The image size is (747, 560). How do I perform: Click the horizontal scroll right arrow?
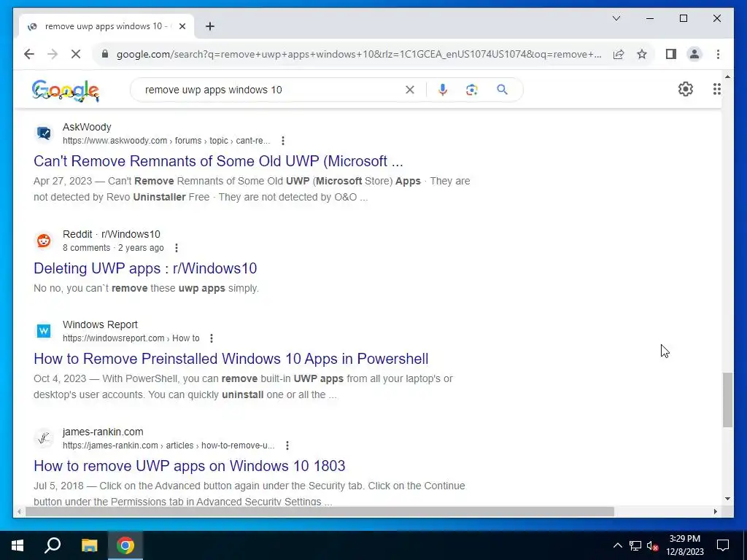716,512
